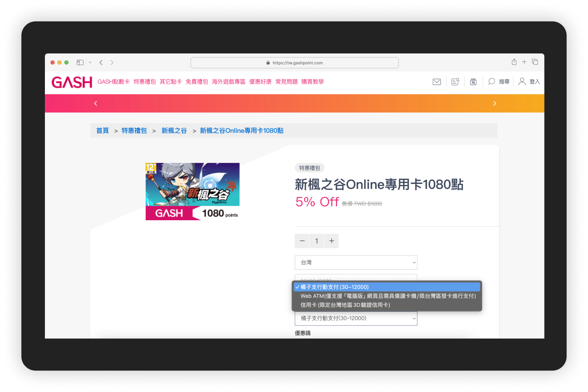Click the MapleStory 1080 points card image
Image resolution: width=588 pixels, height=392 pixels.
tap(192, 191)
